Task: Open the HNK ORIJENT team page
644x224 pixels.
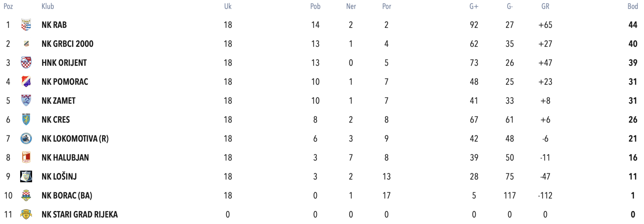Action: click(x=64, y=63)
